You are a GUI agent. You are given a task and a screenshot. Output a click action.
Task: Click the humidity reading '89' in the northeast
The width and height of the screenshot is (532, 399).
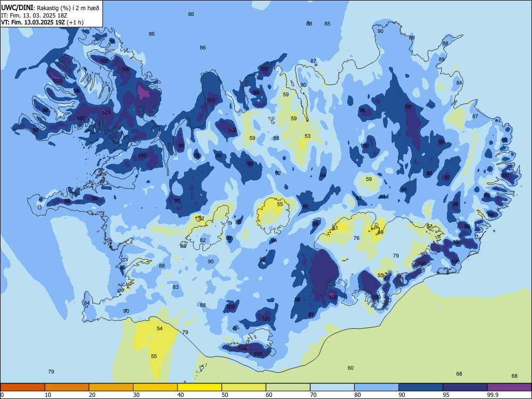(442, 60)
